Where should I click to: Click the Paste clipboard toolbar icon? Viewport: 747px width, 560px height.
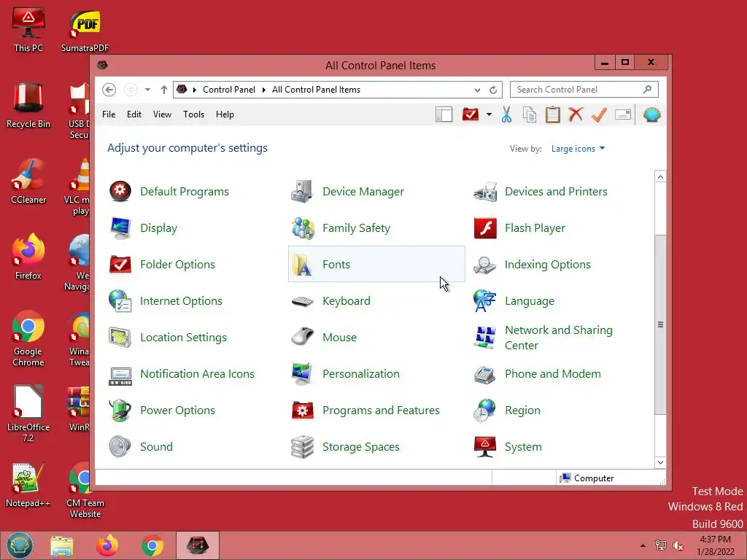click(x=553, y=114)
